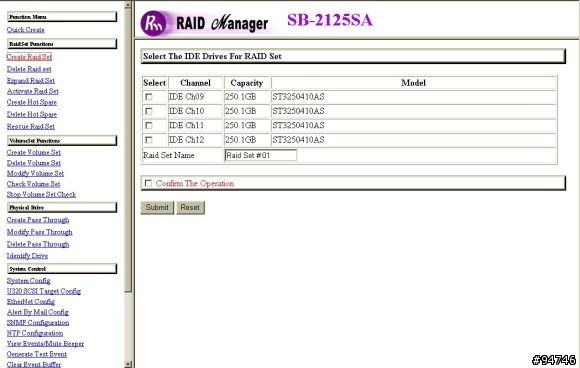Click the Physical Drive section header
This screenshot has height=368, width=580.
(x=62, y=207)
